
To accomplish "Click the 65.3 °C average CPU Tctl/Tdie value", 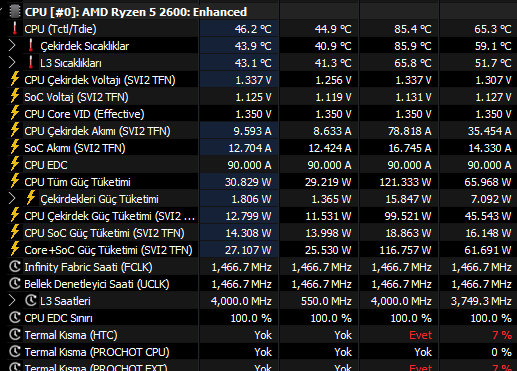I will coord(493,29).
